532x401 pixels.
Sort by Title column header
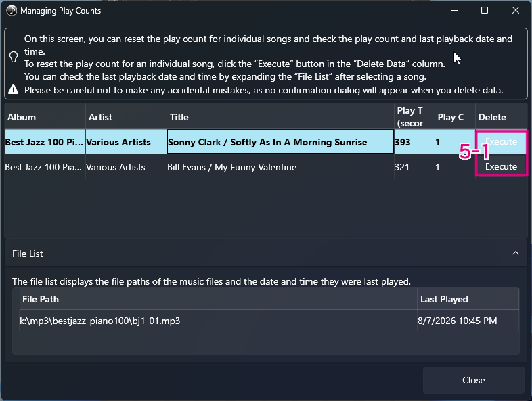(x=280, y=117)
